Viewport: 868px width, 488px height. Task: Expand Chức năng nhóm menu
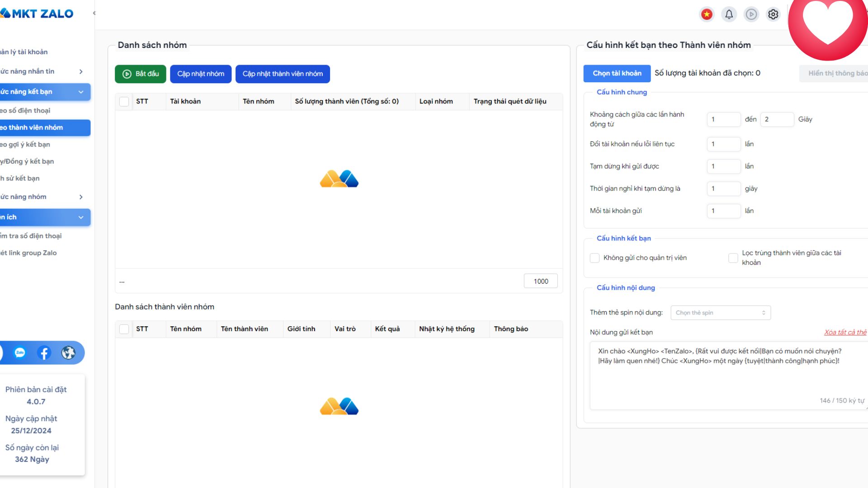point(44,197)
